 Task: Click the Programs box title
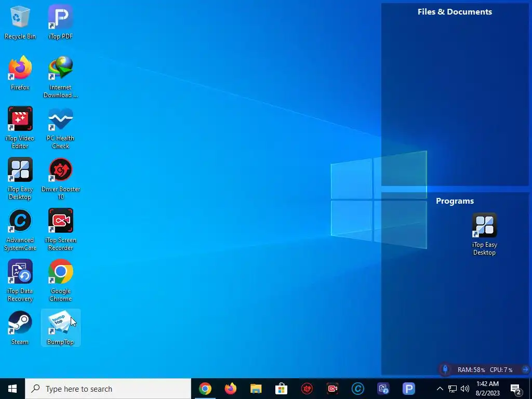pos(455,201)
